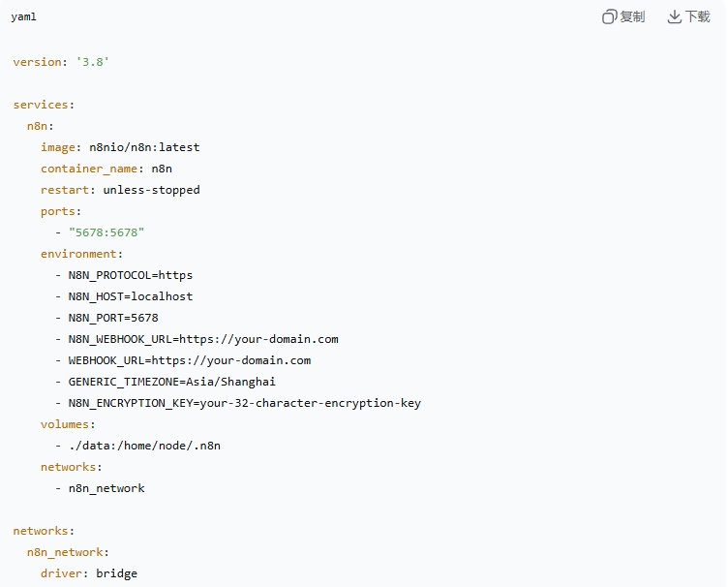The image size is (728, 587).
Task: Click the ./data:/home/node/.n8n volume line
Action: 137,447
